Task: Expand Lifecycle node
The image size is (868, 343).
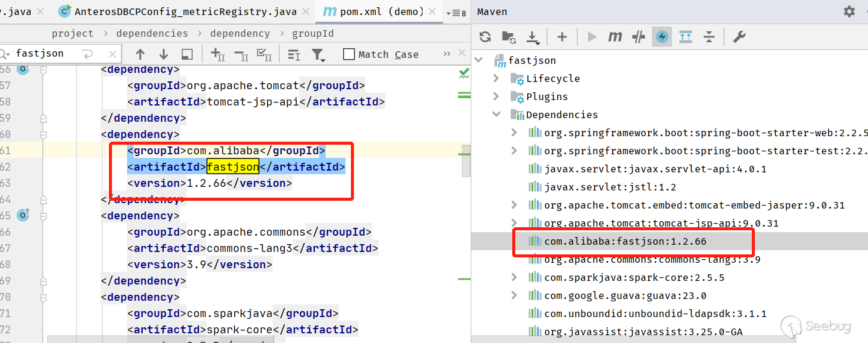Action: tap(497, 78)
